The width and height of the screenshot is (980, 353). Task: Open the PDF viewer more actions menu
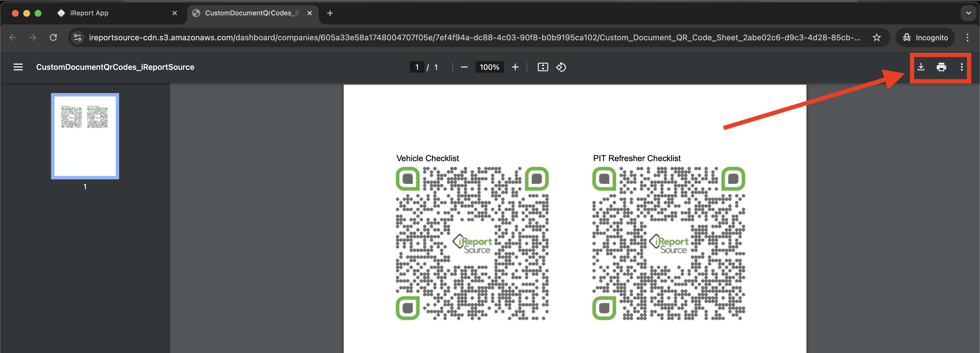click(x=961, y=67)
